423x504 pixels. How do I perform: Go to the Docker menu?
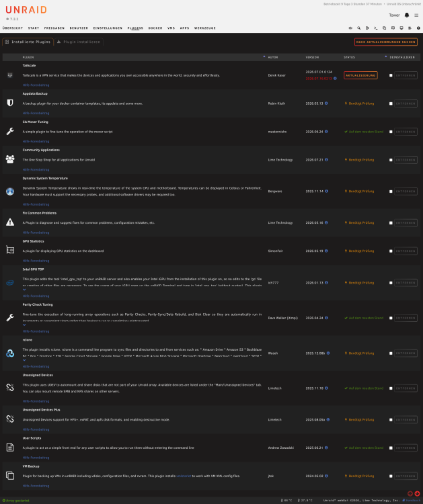155,28
